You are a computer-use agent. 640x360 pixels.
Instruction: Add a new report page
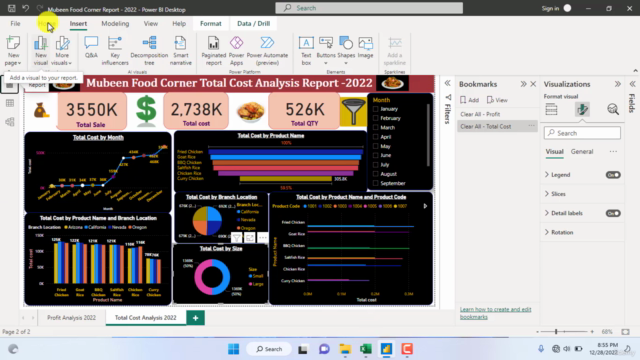196,318
